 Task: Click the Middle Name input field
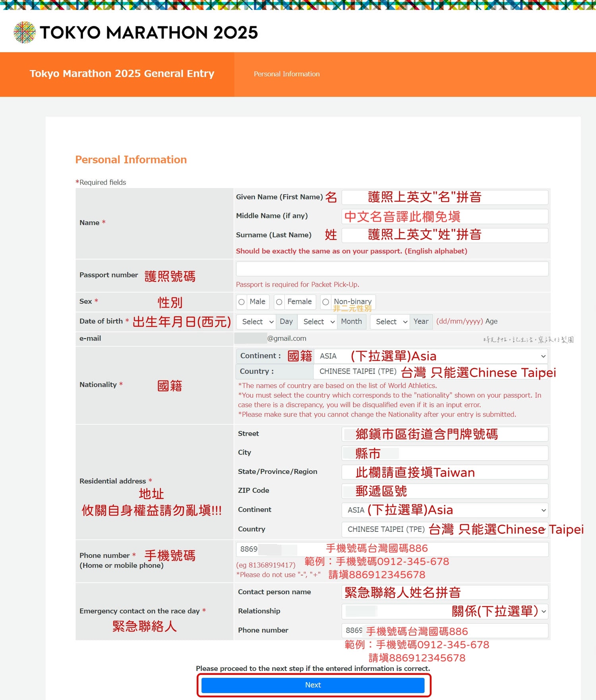coord(445,216)
